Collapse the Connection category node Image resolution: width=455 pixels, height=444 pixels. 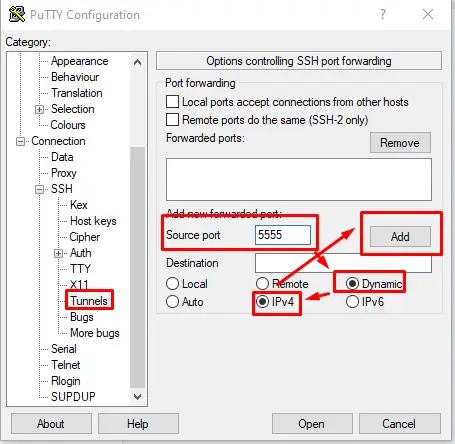[20, 141]
